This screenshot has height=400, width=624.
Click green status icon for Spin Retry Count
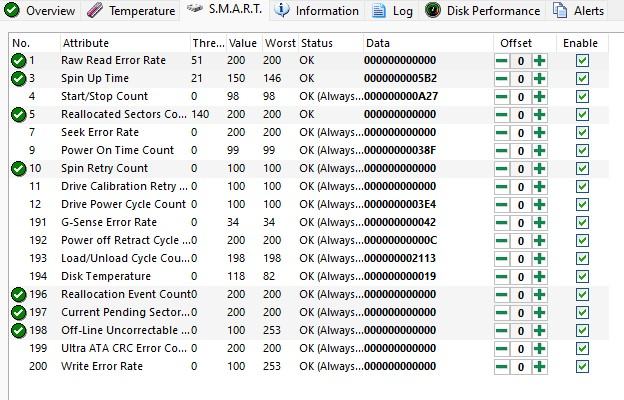coord(18,169)
